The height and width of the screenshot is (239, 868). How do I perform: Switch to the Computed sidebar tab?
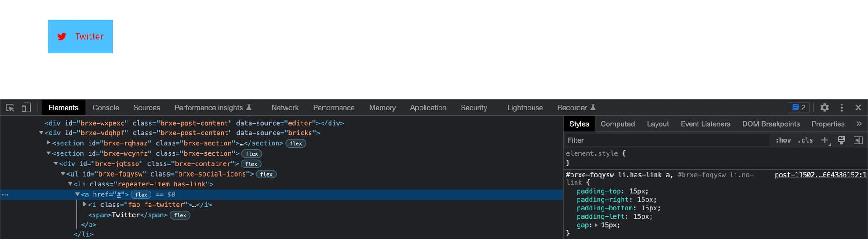click(x=618, y=124)
